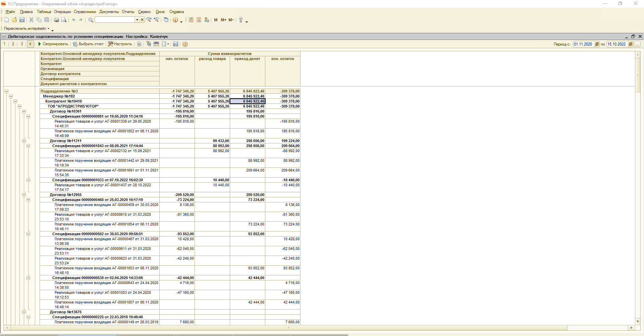
Task: Click the round question mark help icon
Action: pos(185,44)
